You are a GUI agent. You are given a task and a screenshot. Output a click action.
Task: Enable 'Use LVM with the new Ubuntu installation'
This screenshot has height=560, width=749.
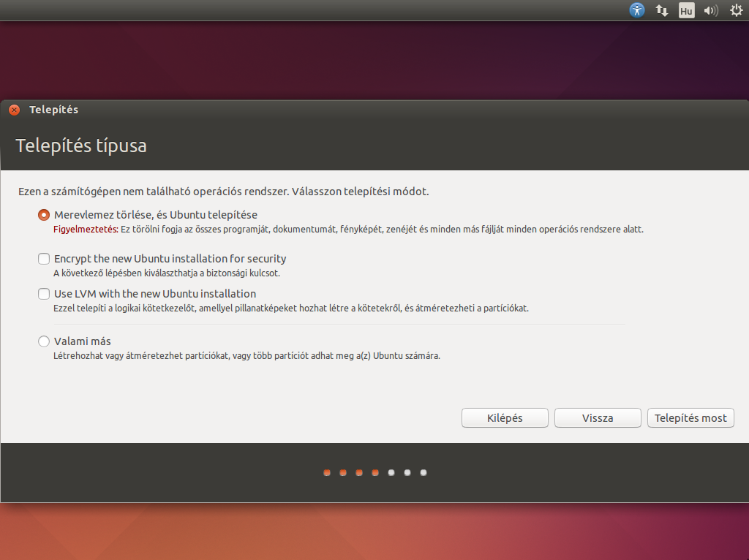pos(44,294)
